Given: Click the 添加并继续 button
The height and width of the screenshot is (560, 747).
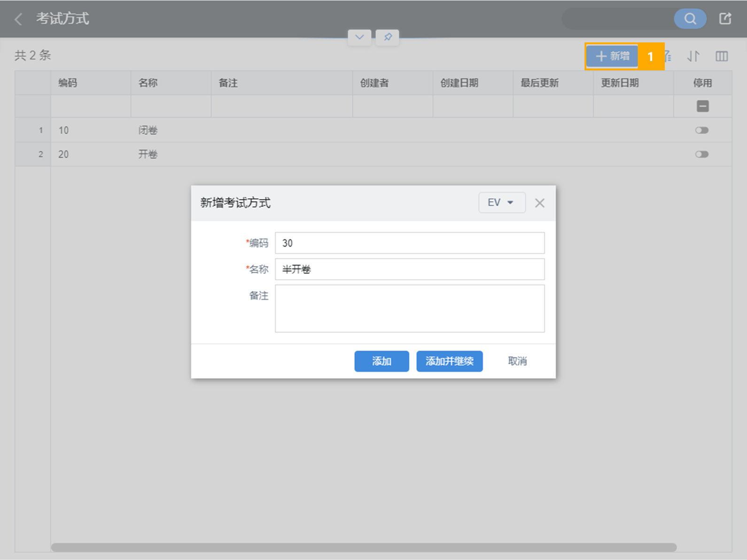Looking at the screenshot, I should tap(450, 361).
